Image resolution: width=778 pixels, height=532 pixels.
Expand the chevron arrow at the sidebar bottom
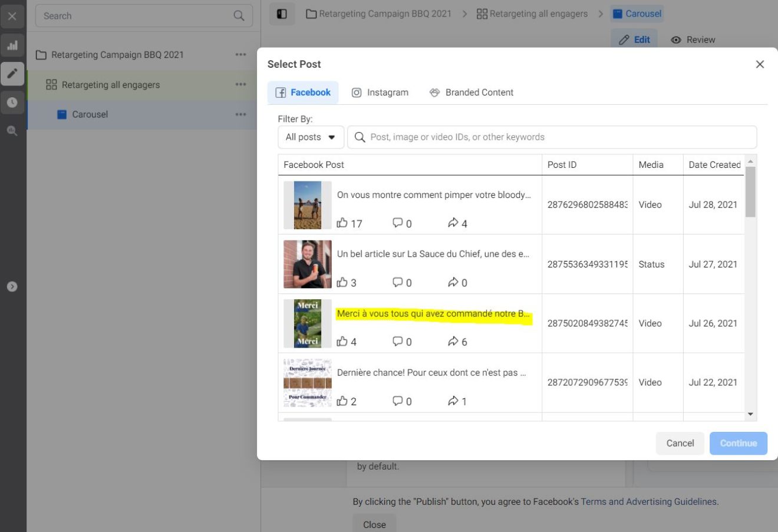click(12, 286)
